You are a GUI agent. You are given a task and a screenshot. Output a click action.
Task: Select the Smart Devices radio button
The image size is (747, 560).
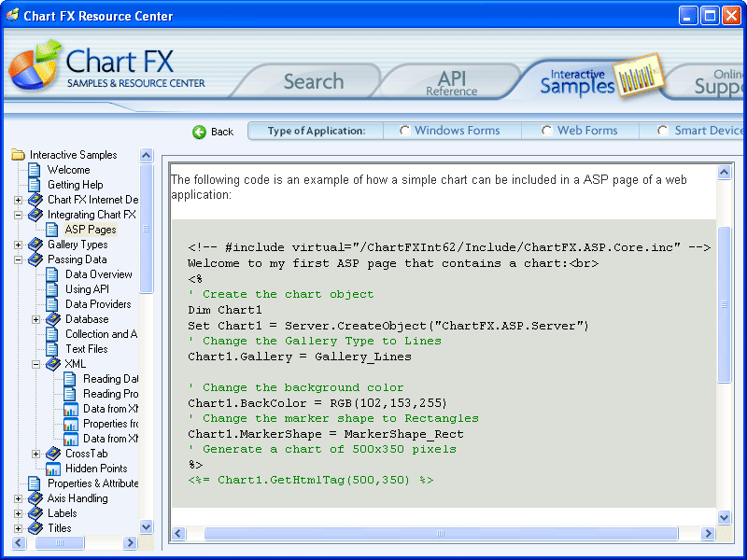tap(663, 131)
